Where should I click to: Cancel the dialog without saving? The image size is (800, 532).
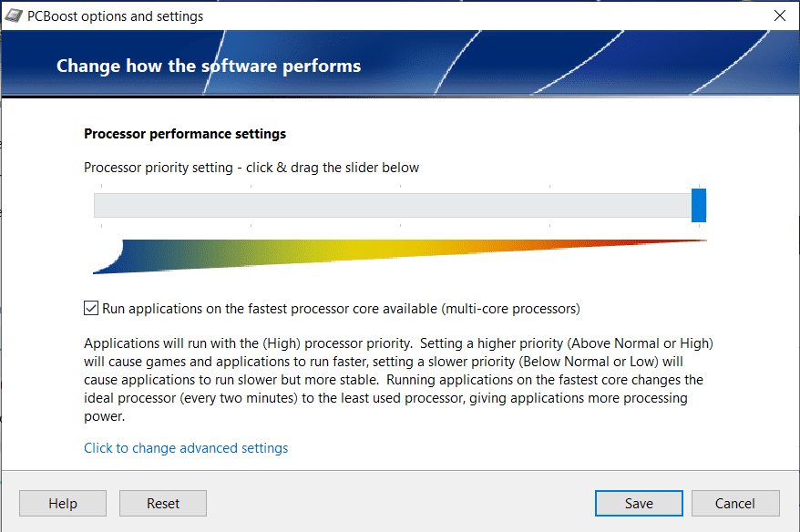pos(735,504)
